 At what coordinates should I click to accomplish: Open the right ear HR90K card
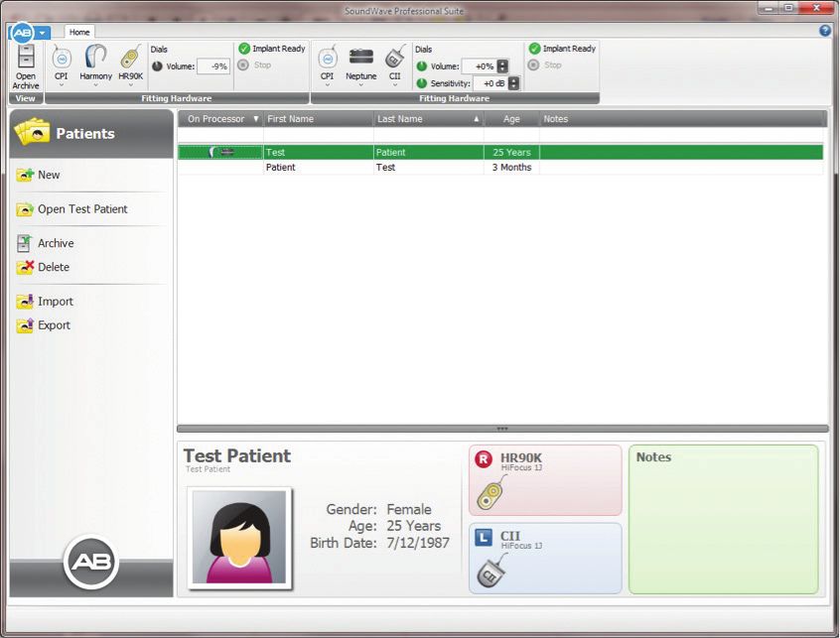(x=545, y=480)
